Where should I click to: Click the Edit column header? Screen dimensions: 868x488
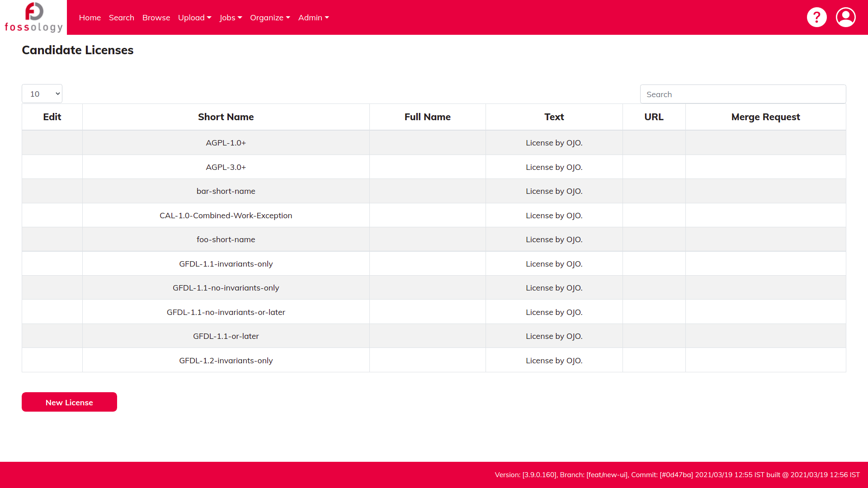[52, 117]
